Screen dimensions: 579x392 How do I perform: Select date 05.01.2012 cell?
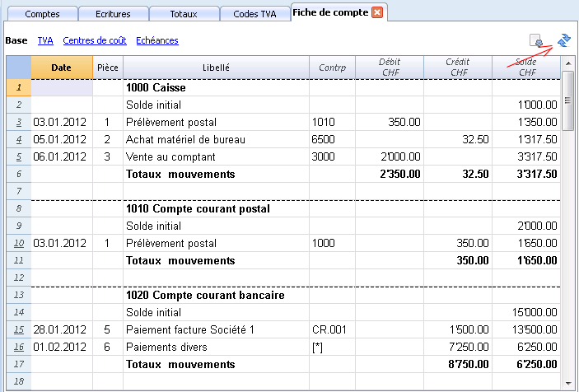click(62, 139)
